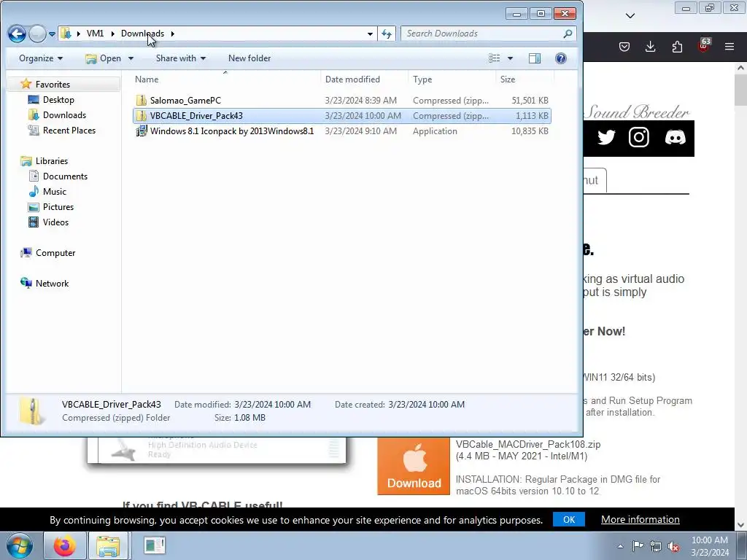
Task: Open Firefox extensions puzzle icon
Action: tap(677, 47)
